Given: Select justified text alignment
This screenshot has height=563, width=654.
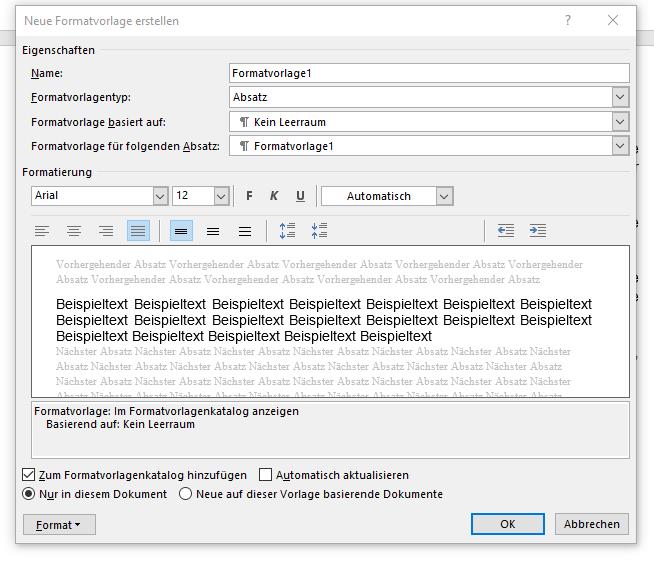Looking at the screenshot, I should pyautogui.click(x=138, y=231).
